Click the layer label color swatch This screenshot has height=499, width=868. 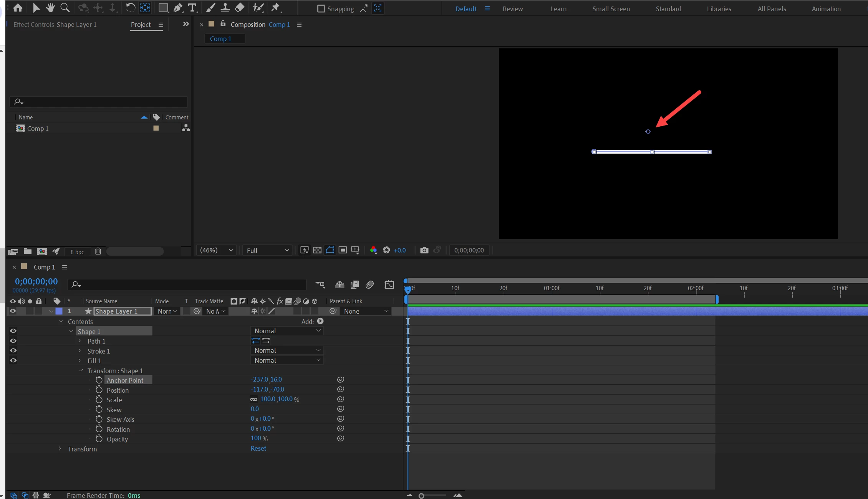click(59, 311)
